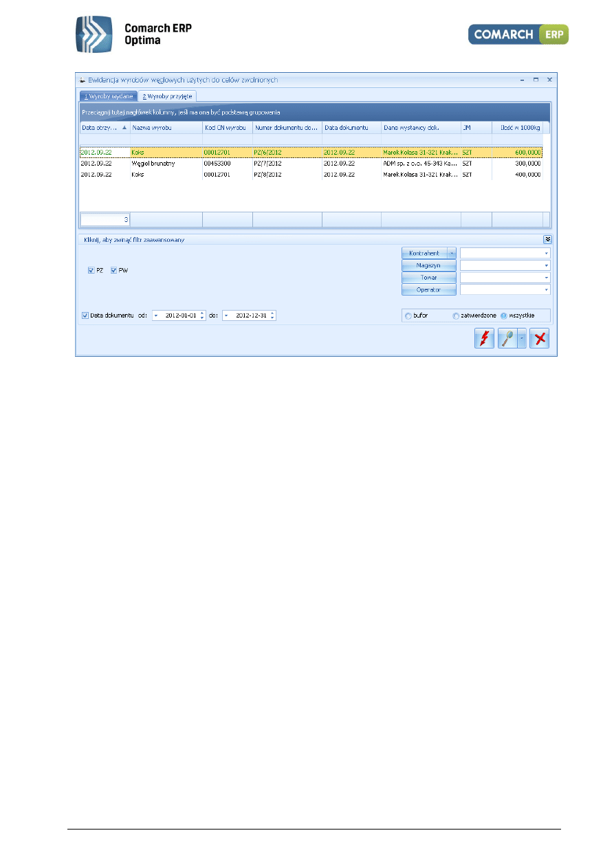Image resolution: width=614 pixels, height=868 pixels.
Task: Click the red X close-window icon
Action: (x=539, y=339)
